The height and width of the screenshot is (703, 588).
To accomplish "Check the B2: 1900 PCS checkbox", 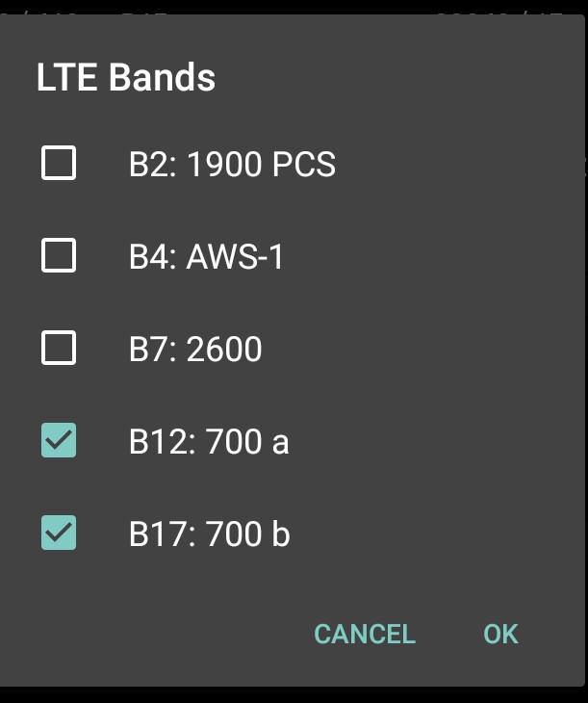I will (x=59, y=164).
